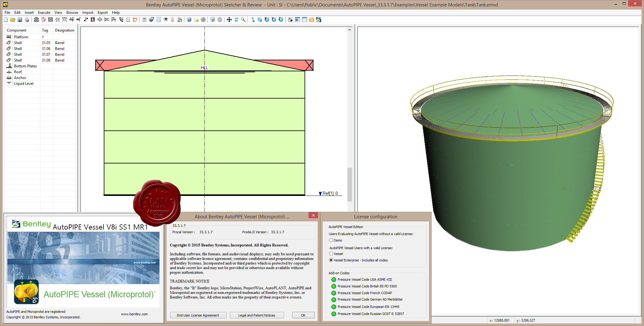Click the End User License Agreement button
Image resolution: width=644 pixels, height=326 pixels.
pyautogui.click(x=198, y=315)
